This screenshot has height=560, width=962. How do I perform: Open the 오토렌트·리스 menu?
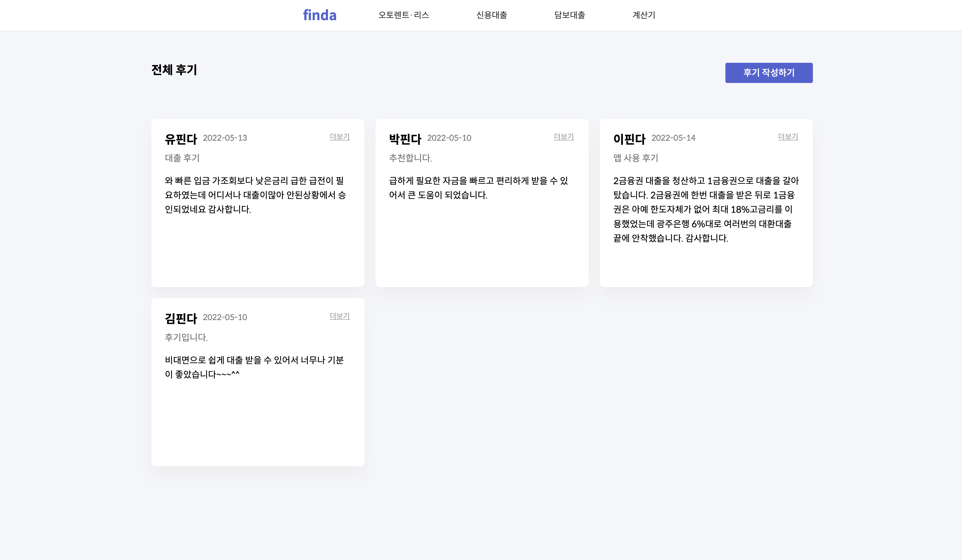[x=404, y=15]
